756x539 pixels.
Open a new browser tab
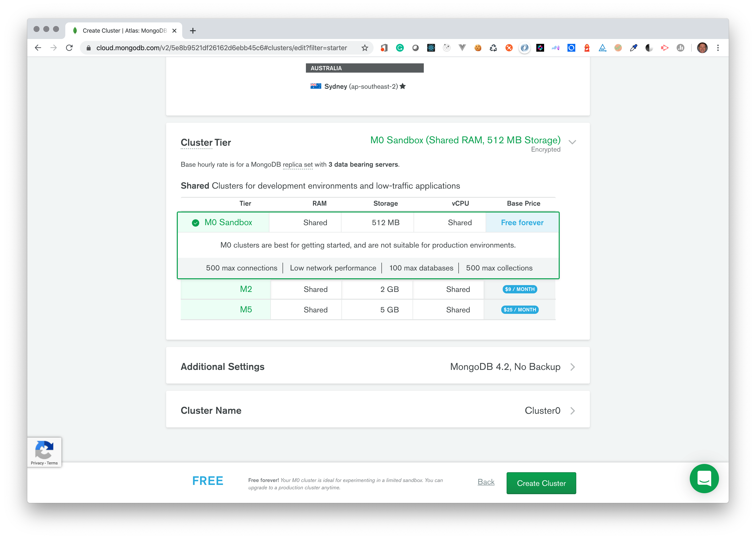[193, 30]
